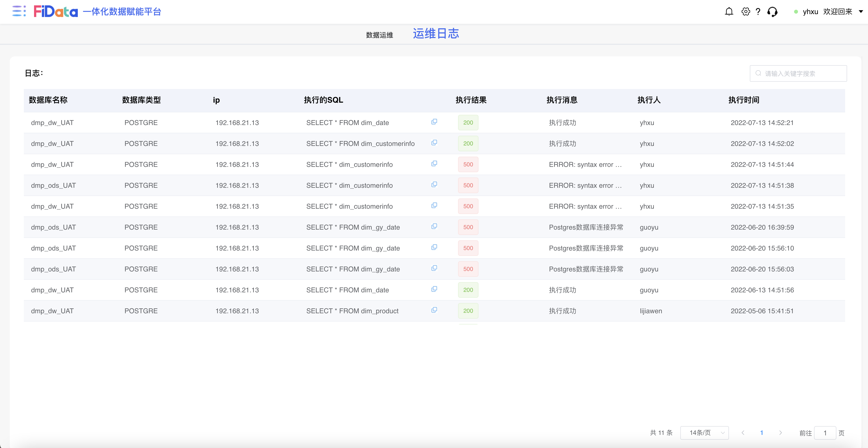Open the hamburger sidebar menu icon

(x=19, y=11)
